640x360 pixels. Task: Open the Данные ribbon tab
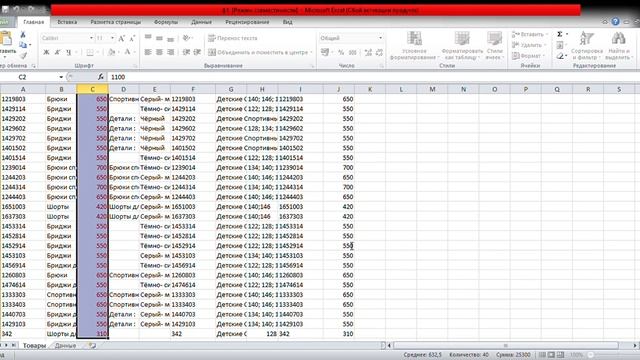point(201,22)
